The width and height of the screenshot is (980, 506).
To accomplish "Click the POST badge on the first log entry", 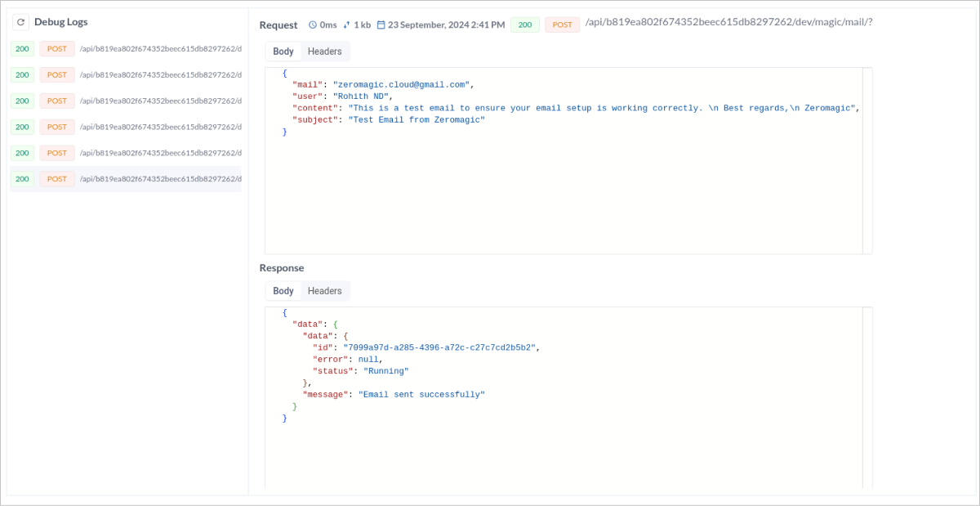I will (56, 49).
